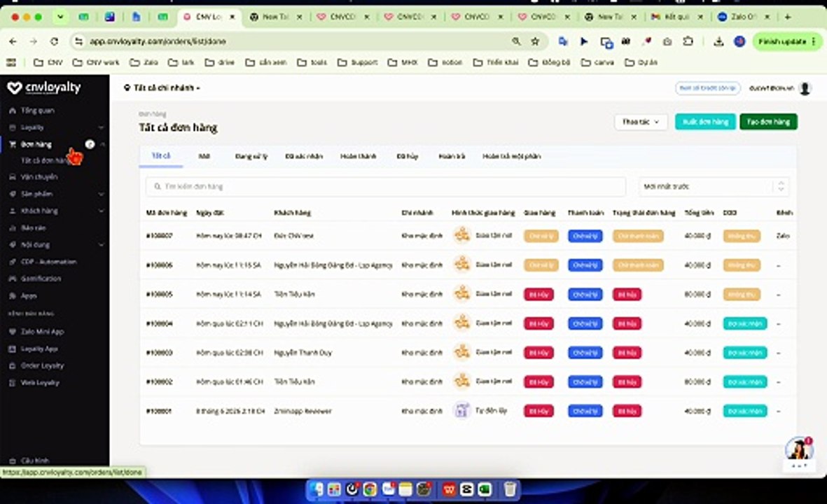The height and width of the screenshot is (504, 827).
Task: Switch to the Hoàn thành tab
Action: coord(358,157)
